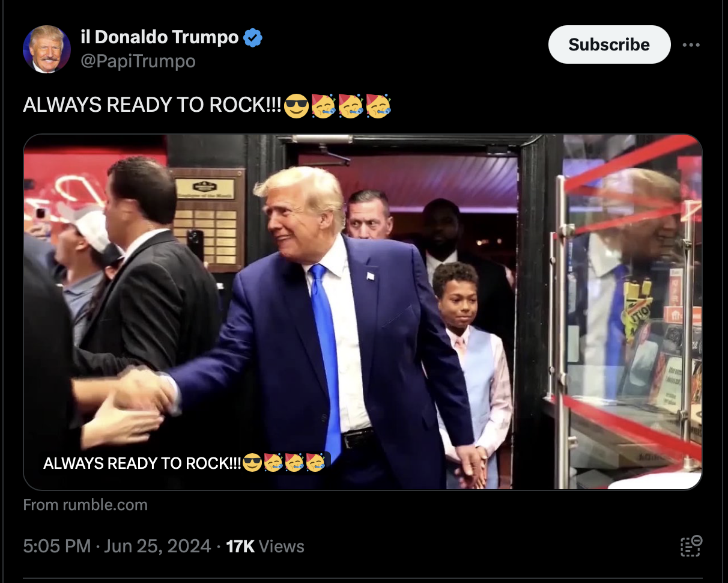Click the dashed note icon beside view count
Screen dimensions: 728x583
point(691,546)
